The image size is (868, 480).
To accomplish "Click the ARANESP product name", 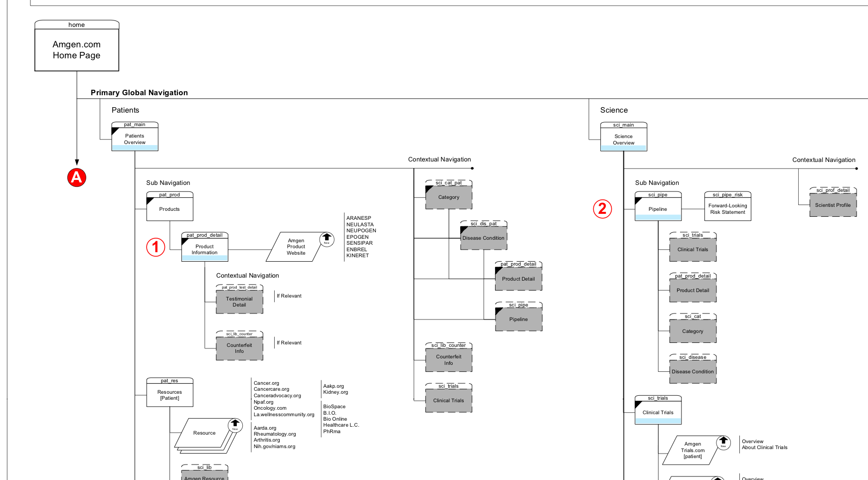I will point(359,218).
